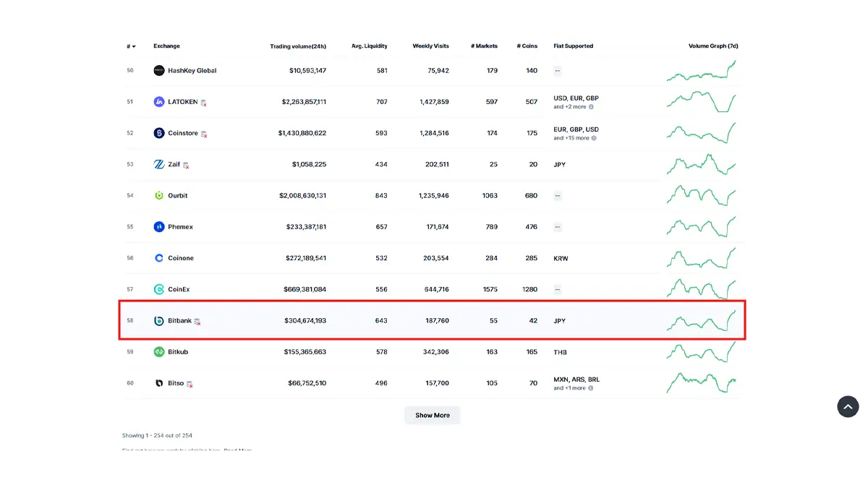Click the badge icon next to Zaif
This screenshot has width=868, height=488.
(186, 165)
